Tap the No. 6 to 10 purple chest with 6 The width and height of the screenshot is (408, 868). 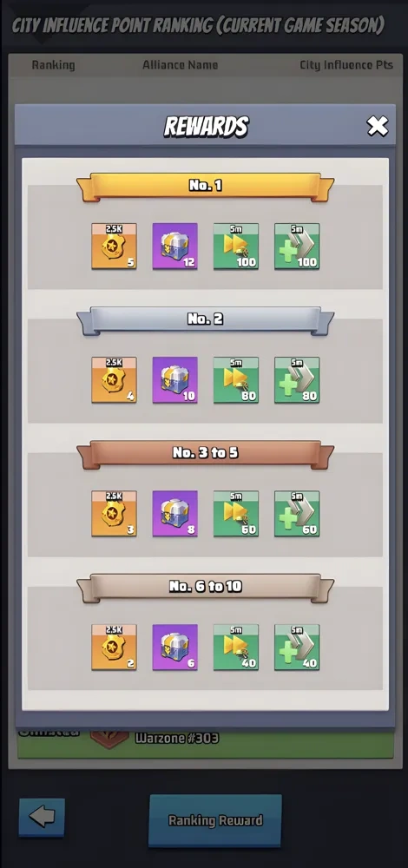pos(175,648)
